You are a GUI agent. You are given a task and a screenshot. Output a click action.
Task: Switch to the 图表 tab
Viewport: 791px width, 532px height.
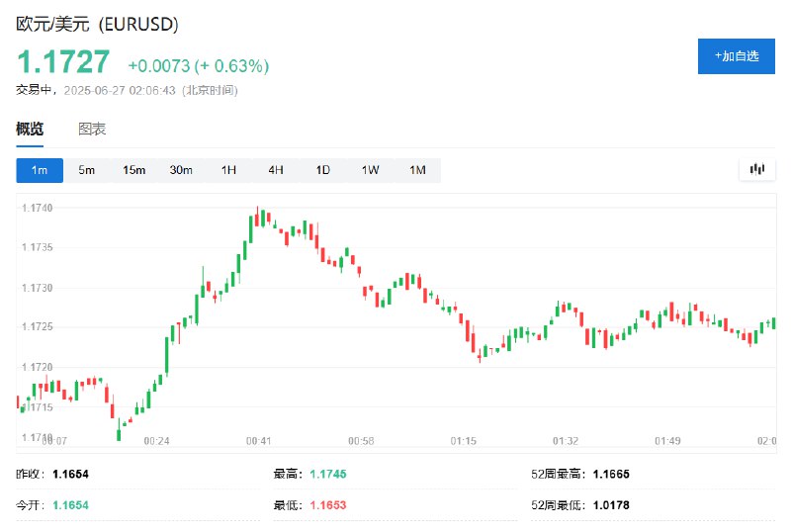click(92, 130)
